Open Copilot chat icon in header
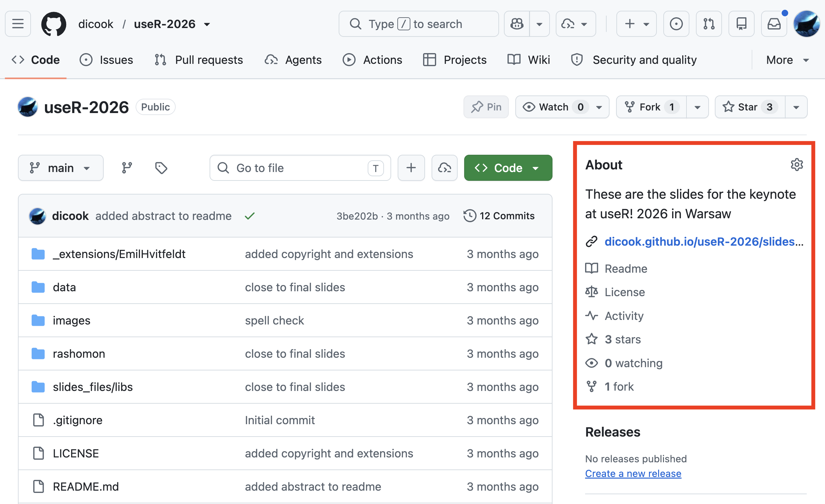Image resolution: width=825 pixels, height=504 pixels. (x=517, y=24)
